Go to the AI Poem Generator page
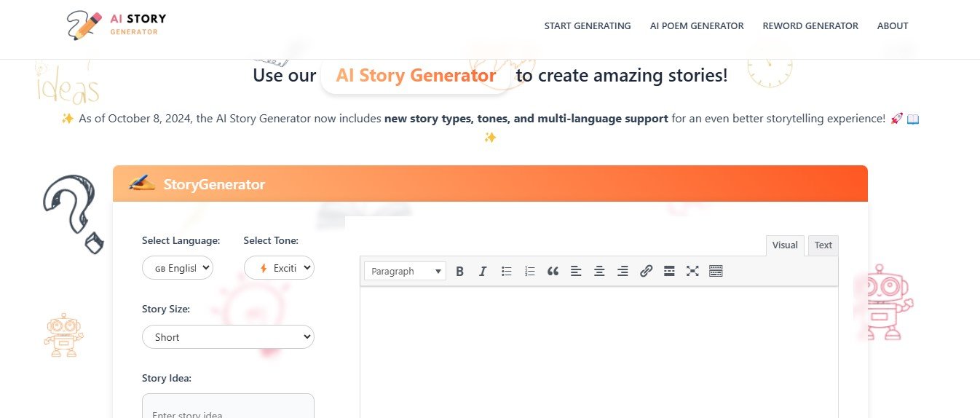The image size is (980, 418). tap(697, 25)
